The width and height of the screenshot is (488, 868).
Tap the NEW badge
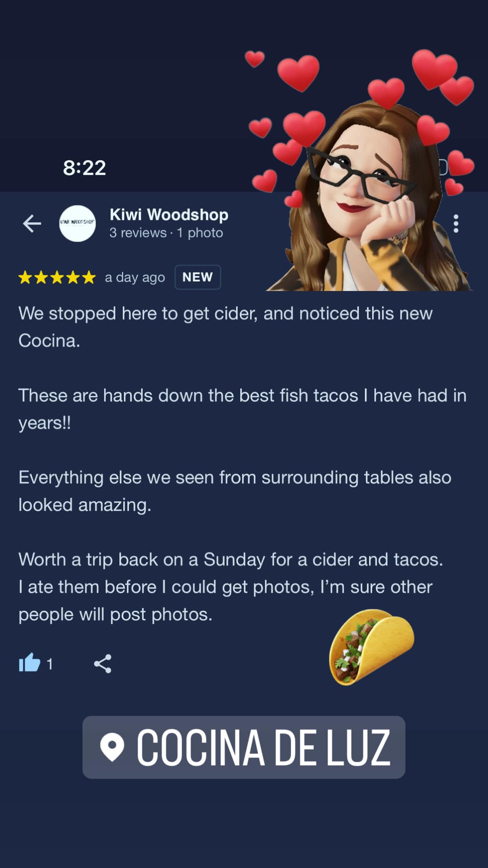[197, 277]
